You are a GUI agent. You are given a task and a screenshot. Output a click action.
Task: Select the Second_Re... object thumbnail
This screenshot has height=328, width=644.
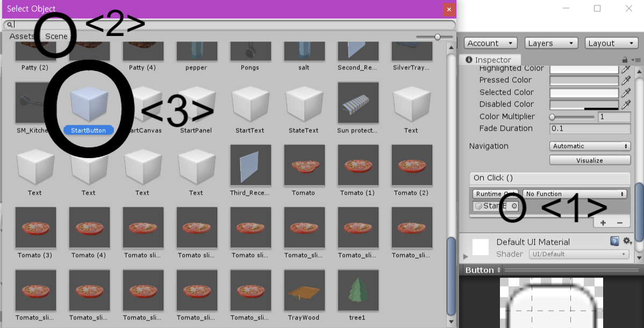tap(357, 51)
